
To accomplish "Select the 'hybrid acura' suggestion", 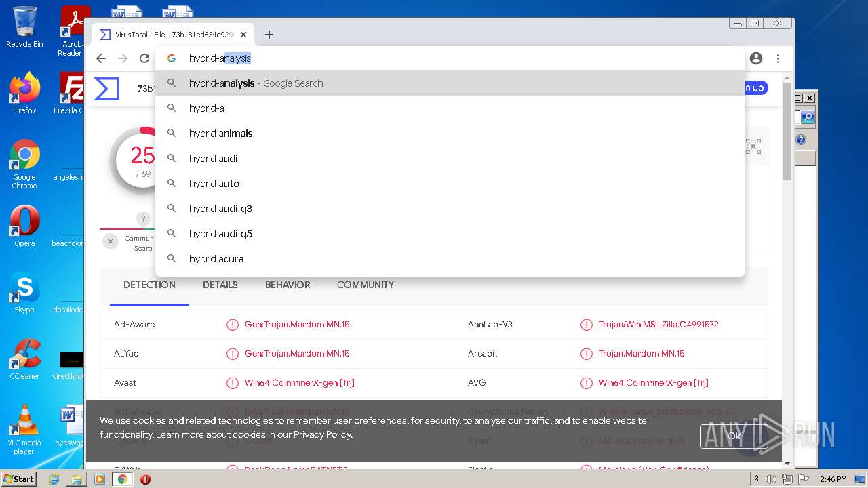I will point(450,259).
